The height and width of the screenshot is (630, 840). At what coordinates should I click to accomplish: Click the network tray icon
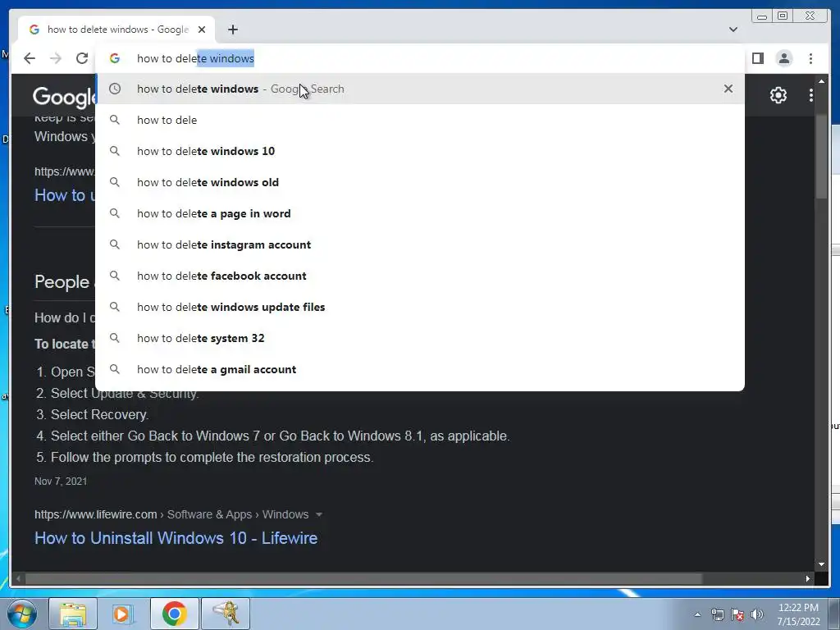pyautogui.click(x=717, y=615)
